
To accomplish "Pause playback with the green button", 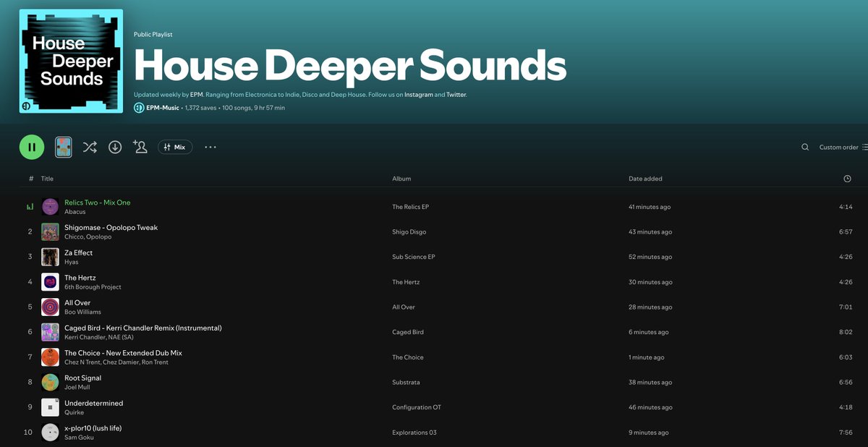I will point(32,147).
